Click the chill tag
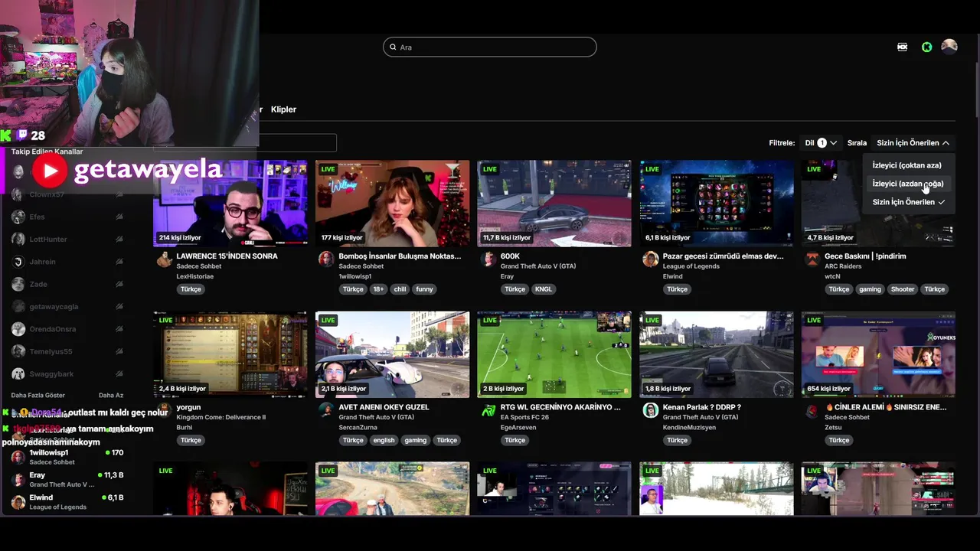 coord(400,289)
